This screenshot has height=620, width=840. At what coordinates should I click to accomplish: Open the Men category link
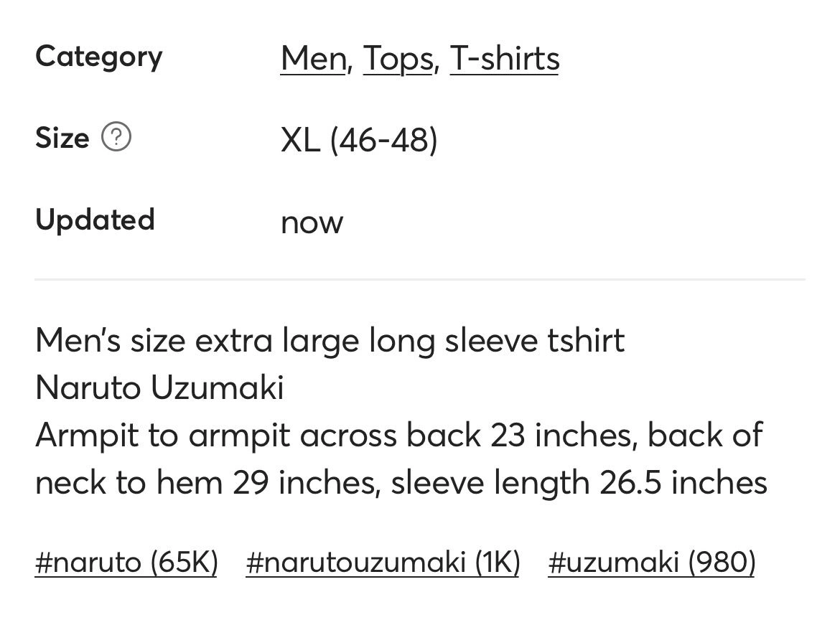click(314, 58)
